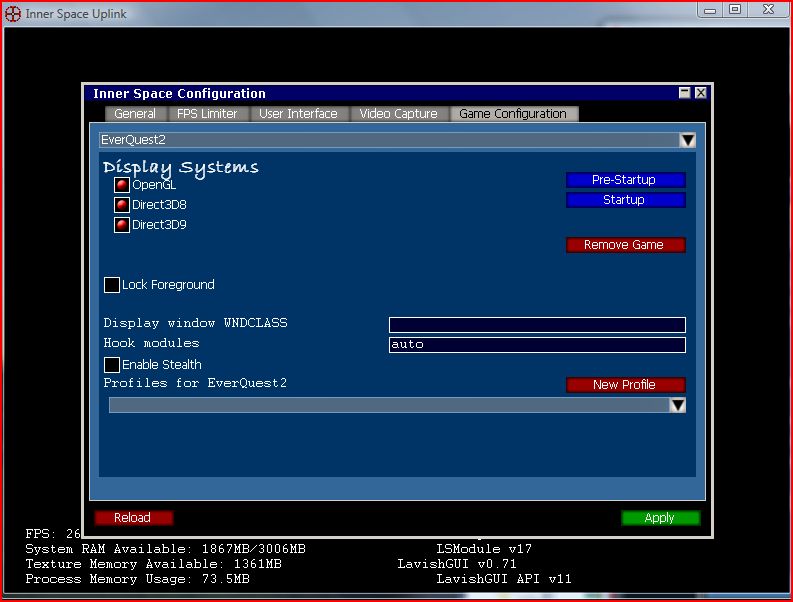Click the blue Startup button
Screen dimensions: 793x602
626,200
